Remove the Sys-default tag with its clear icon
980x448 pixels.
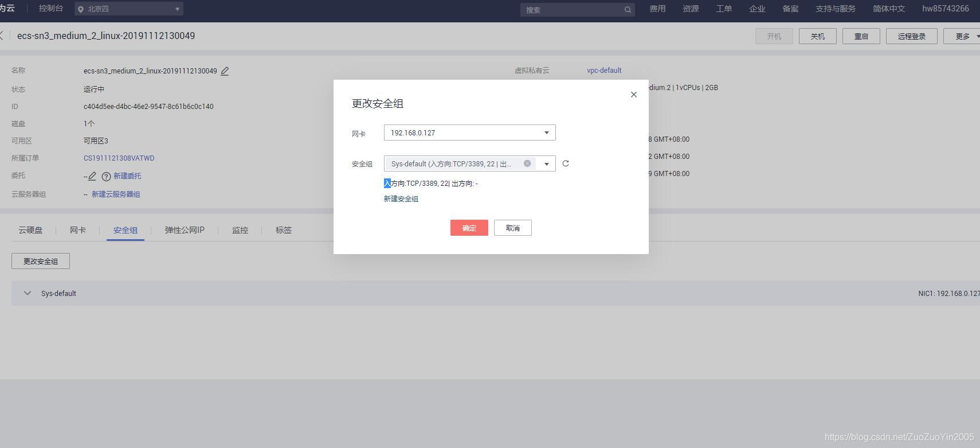[527, 163]
